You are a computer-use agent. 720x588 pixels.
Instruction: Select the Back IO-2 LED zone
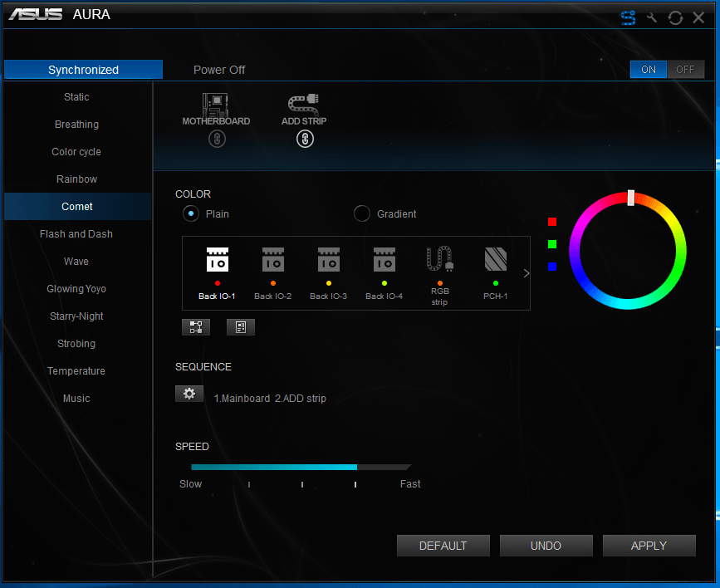pyautogui.click(x=272, y=273)
